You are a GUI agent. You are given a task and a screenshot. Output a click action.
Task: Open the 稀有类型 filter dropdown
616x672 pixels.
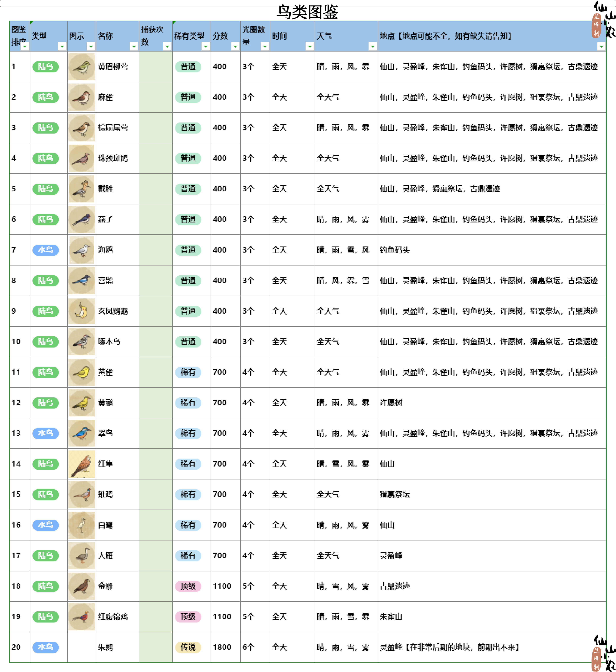pyautogui.click(x=206, y=46)
